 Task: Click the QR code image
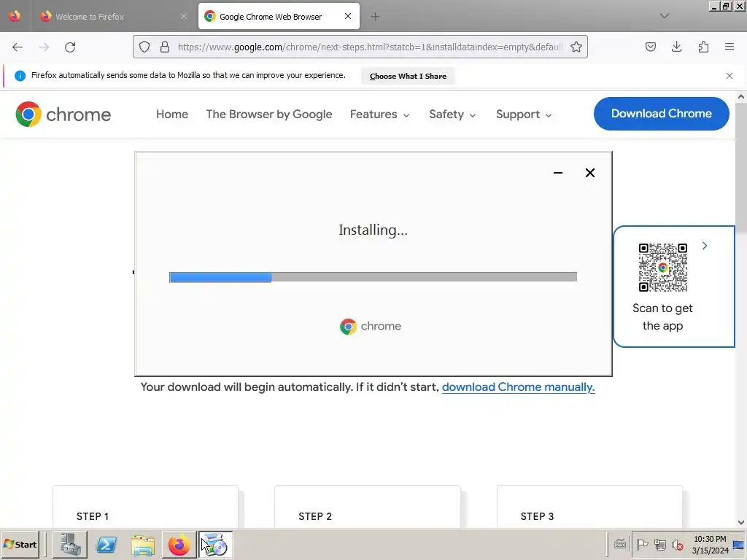(x=662, y=268)
